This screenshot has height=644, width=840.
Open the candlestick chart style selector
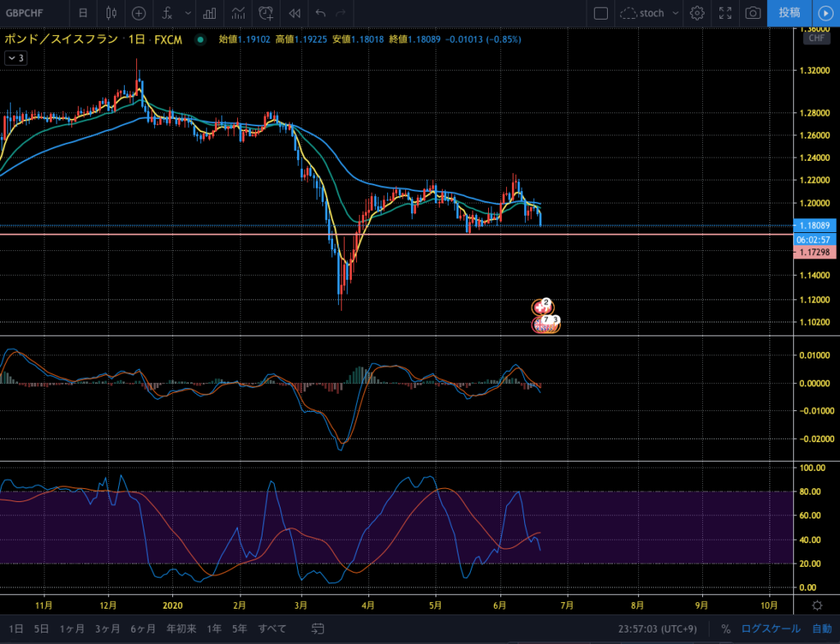tap(111, 13)
